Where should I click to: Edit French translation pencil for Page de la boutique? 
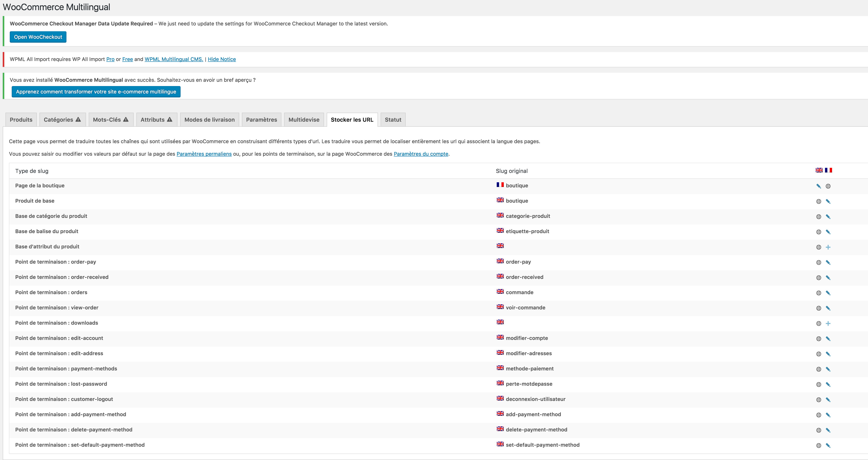coord(819,186)
